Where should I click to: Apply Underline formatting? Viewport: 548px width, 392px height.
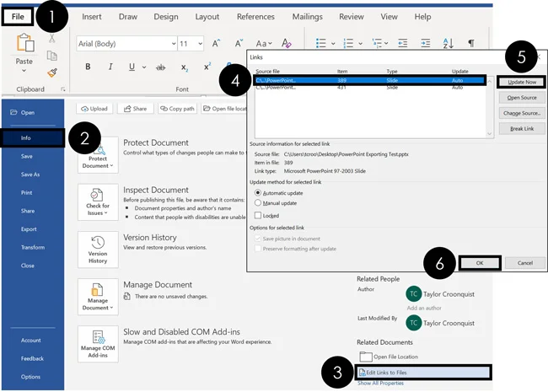pos(132,67)
